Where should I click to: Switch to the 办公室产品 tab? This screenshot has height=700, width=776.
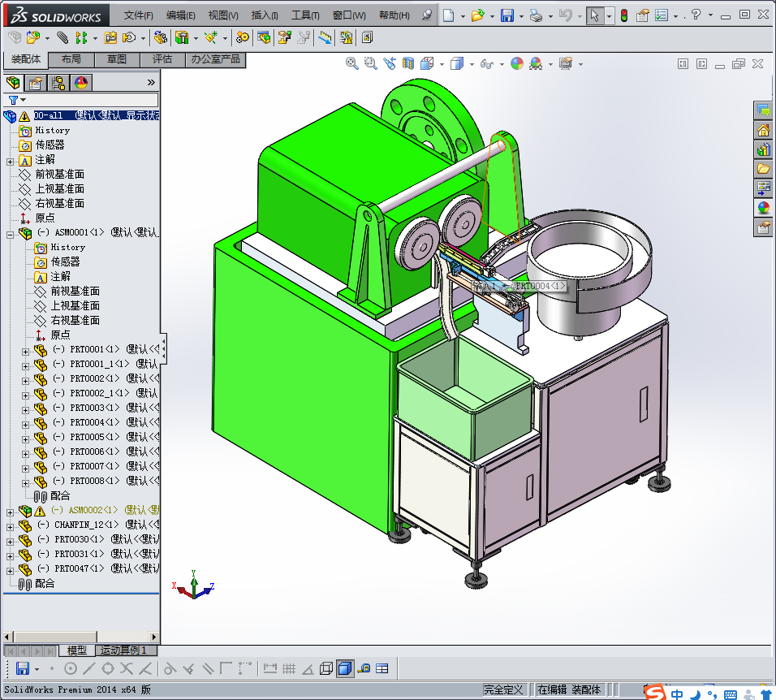click(215, 59)
